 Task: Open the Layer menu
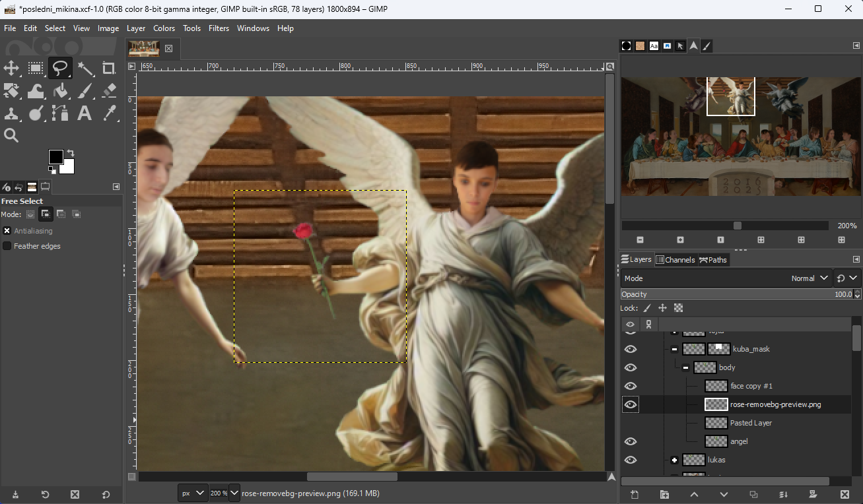(x=136, y=28)
